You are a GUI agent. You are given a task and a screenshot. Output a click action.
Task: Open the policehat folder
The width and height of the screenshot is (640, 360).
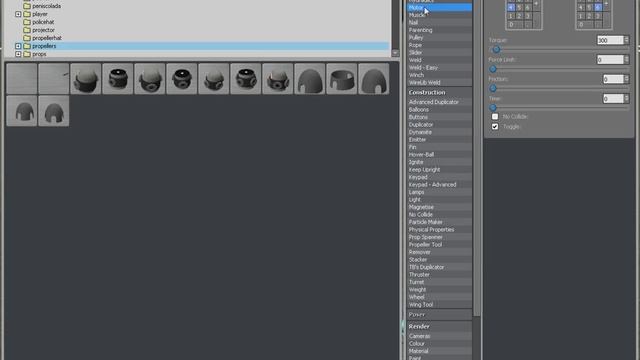point(43,22)
